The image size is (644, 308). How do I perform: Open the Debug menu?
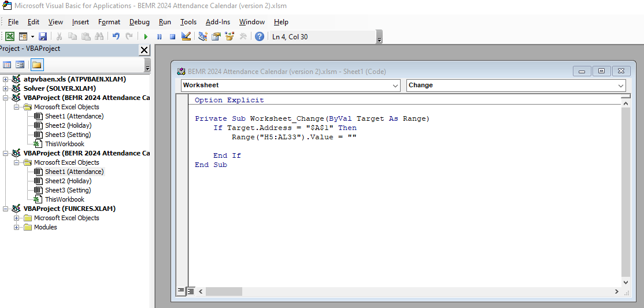coord(139,22)
